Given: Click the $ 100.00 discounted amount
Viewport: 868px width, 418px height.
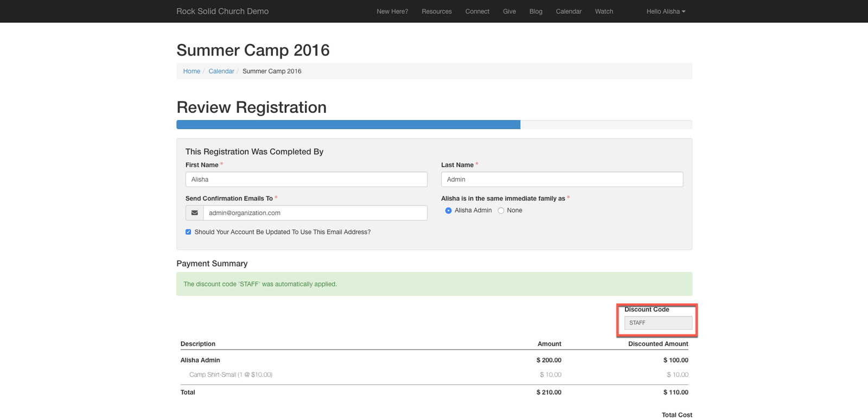Looking at the screenshot, I should 676,360.
